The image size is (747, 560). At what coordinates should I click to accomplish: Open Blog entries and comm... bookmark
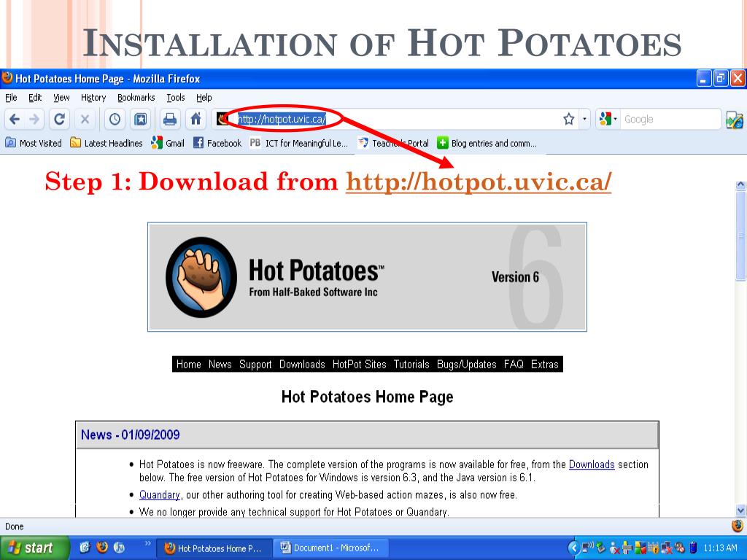[487, 143]
